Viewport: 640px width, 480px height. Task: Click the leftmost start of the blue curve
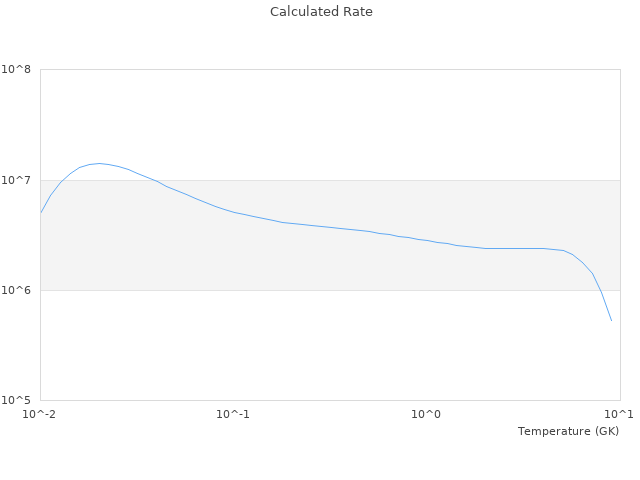41,212
